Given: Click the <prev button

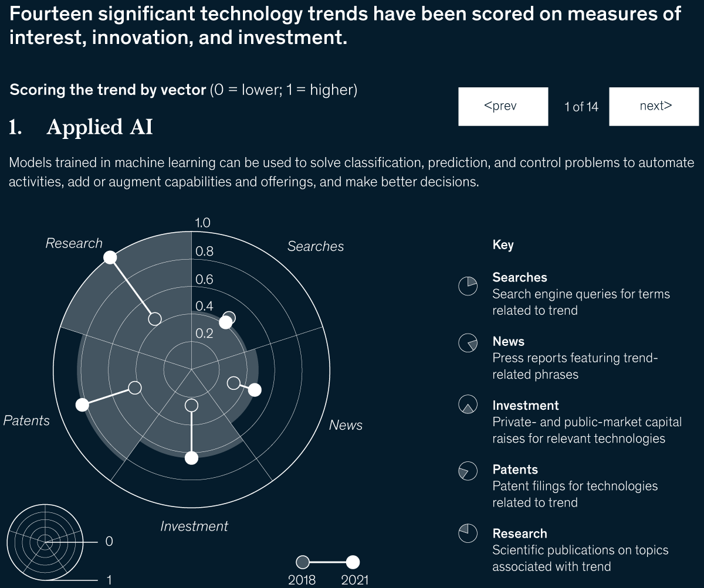Looking at the screenshot, I should pyautogui.click(x=503, y=106).
